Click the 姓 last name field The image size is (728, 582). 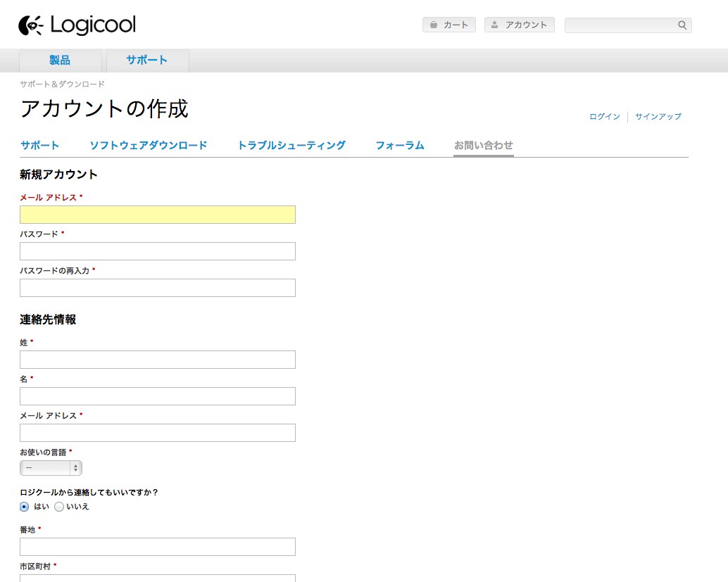[x=157, y=360]
